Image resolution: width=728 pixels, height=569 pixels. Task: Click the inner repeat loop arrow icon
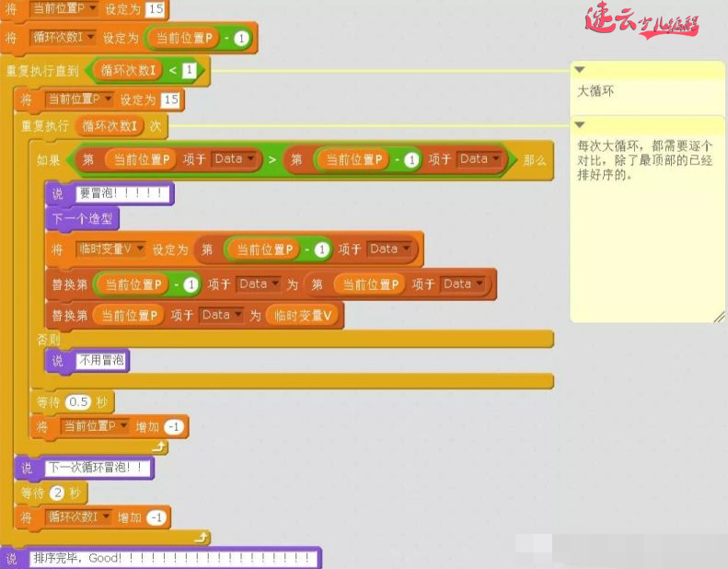tap(160, 447)
